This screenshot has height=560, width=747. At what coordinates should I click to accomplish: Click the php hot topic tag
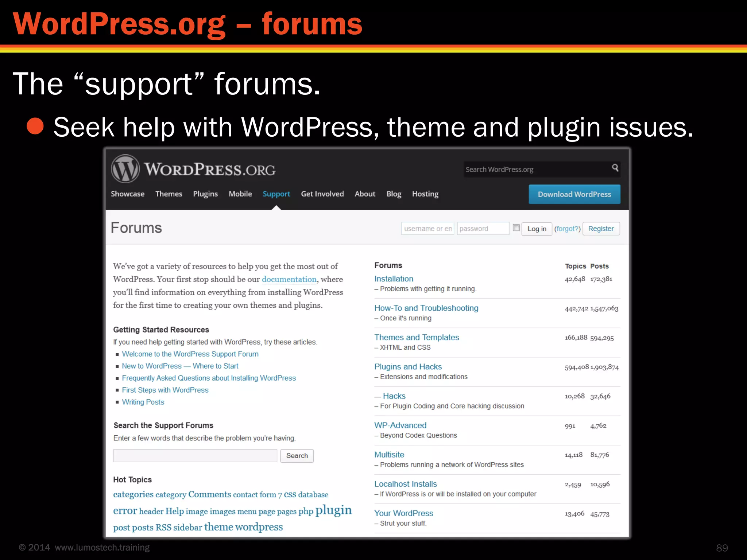[306, 512]
